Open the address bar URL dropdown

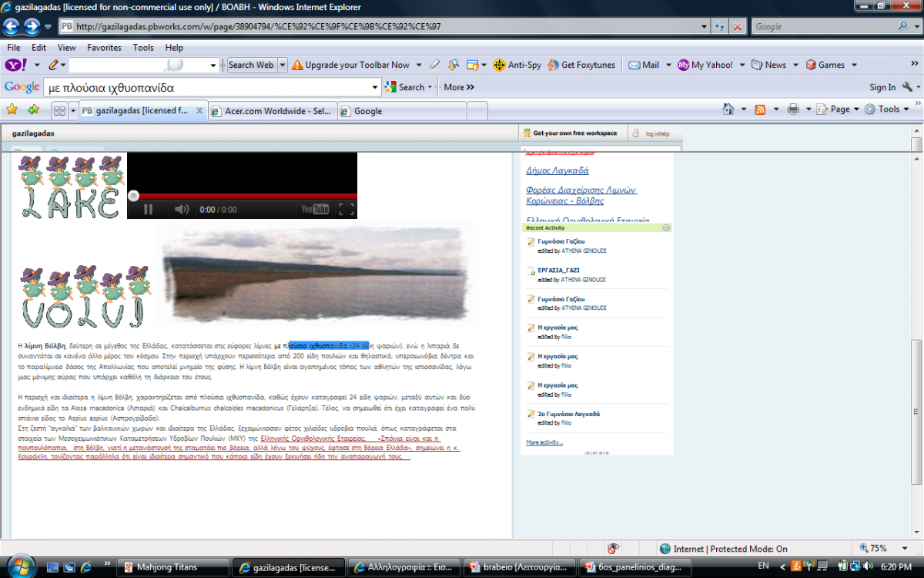pyautogui.click(x=705, y=26)
